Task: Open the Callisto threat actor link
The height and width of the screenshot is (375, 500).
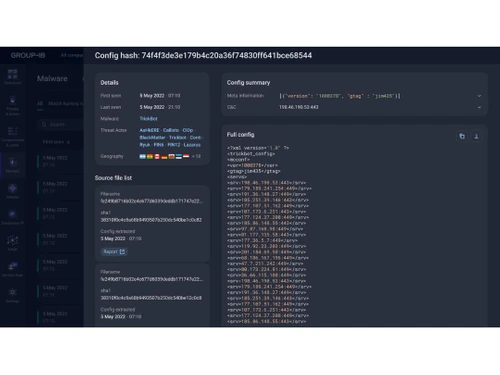Action: coord(171,130)
